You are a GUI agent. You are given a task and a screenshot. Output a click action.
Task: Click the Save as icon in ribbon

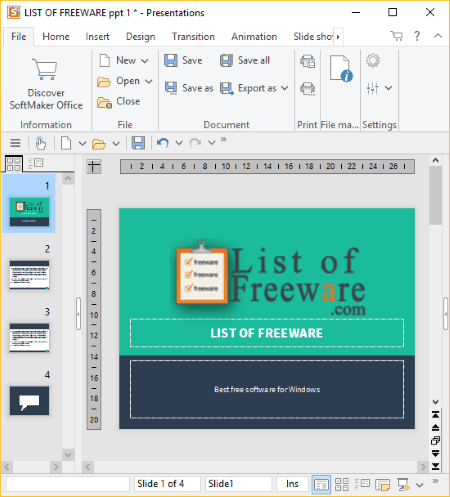point(171,88)
